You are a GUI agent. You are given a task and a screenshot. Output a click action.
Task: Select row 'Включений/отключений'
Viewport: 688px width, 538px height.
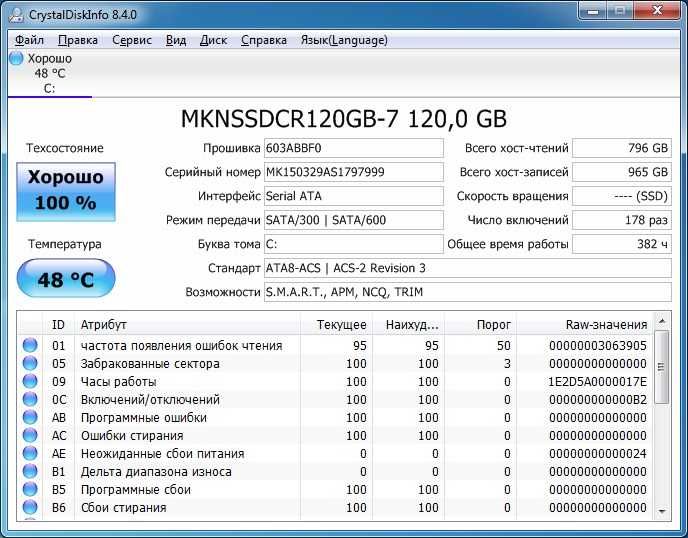point(335,399)
